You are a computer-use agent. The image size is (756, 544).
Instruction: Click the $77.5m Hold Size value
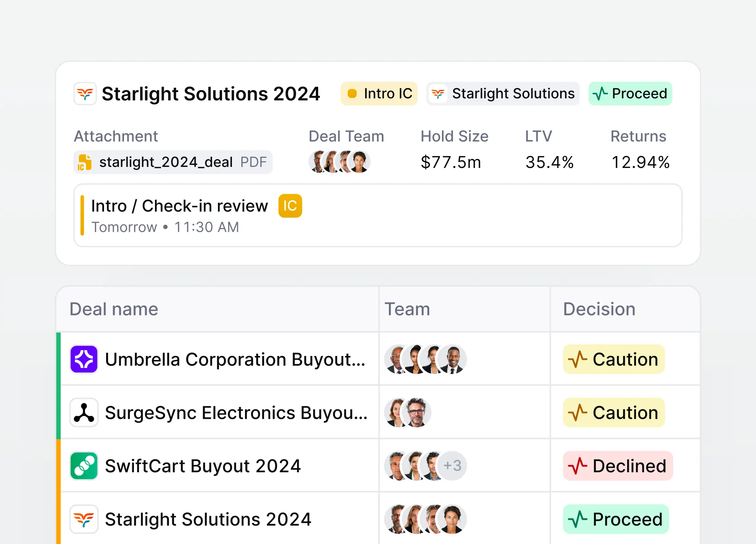(x=451, y=162)
